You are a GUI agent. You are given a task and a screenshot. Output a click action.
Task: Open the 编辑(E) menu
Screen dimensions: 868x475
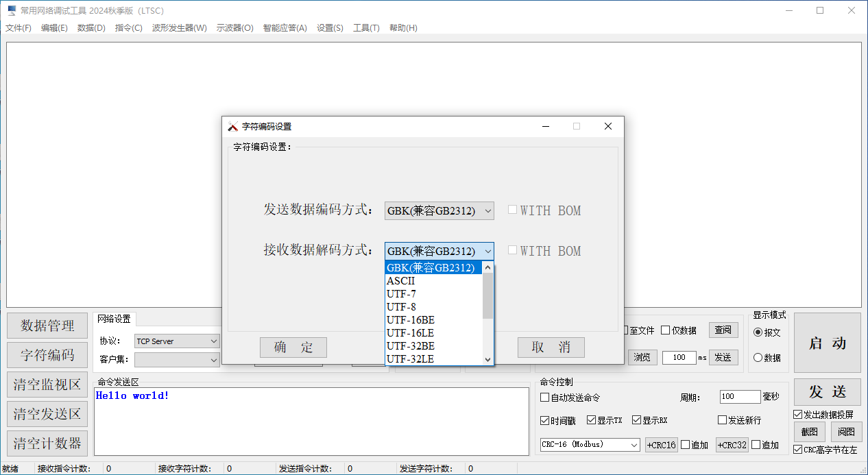[x=54, y=28]
